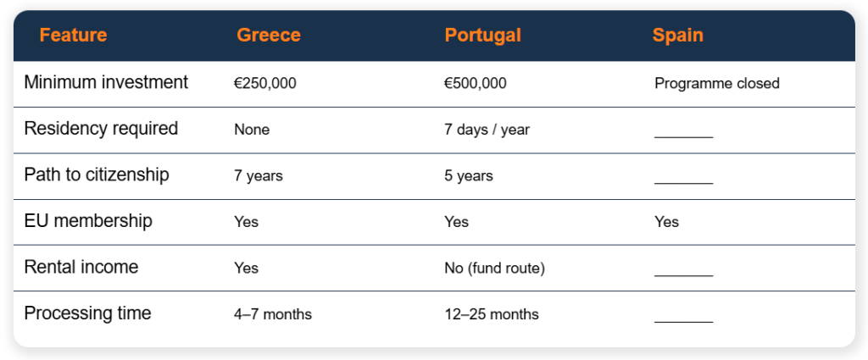Click the Residency required row label
This screenshot has width=868, height=360.
coord(102,129)
